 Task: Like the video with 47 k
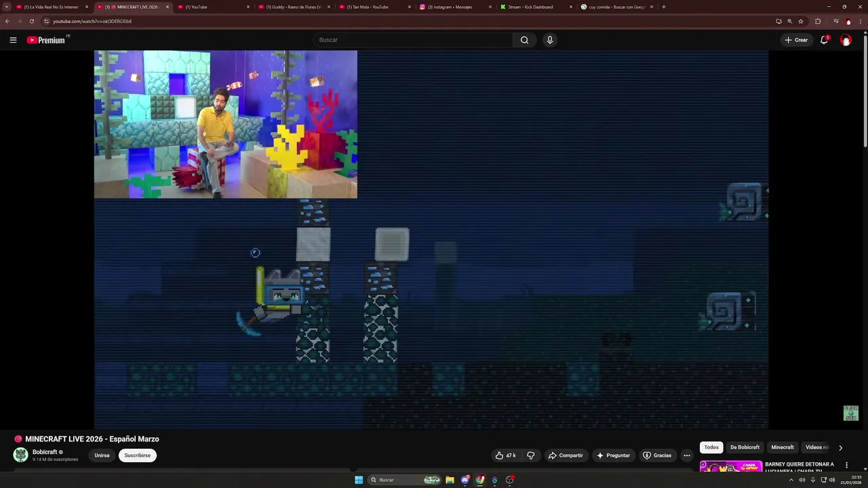coord(506,455)
